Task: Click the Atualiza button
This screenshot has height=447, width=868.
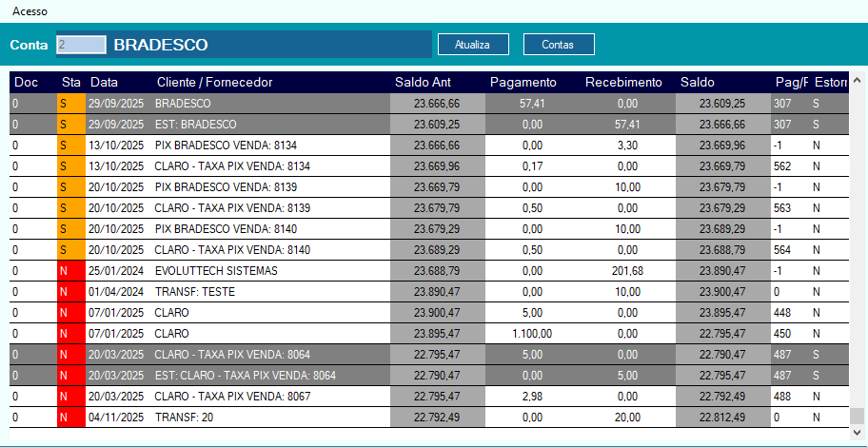Action: pyautogui.click(x=473, y=45)
